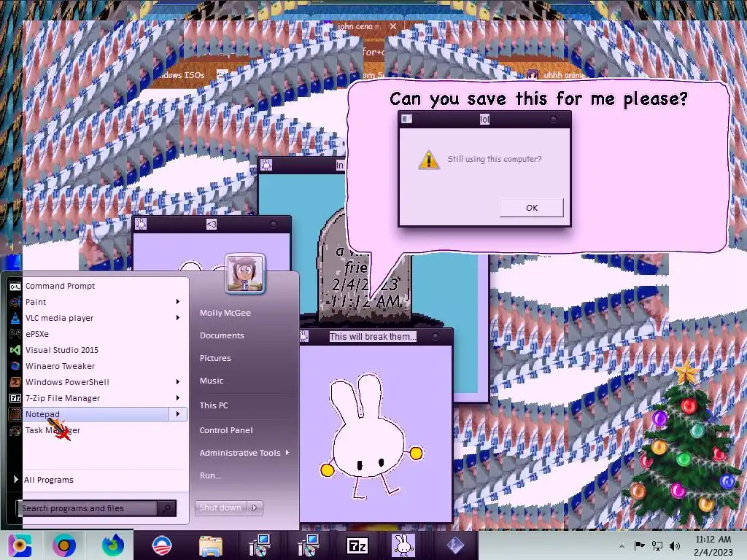This screenshot has height=560, width=747.
Task: Click the Winaero Tweaker icon
Action: click(15, 366)
